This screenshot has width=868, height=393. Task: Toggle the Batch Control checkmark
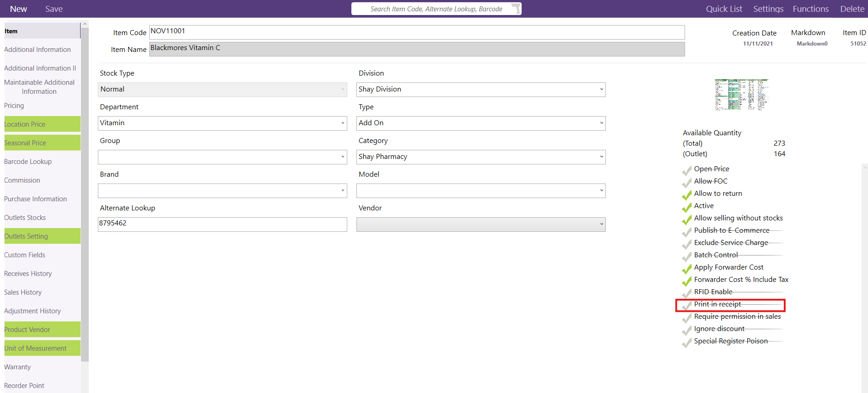pos(687,256)
